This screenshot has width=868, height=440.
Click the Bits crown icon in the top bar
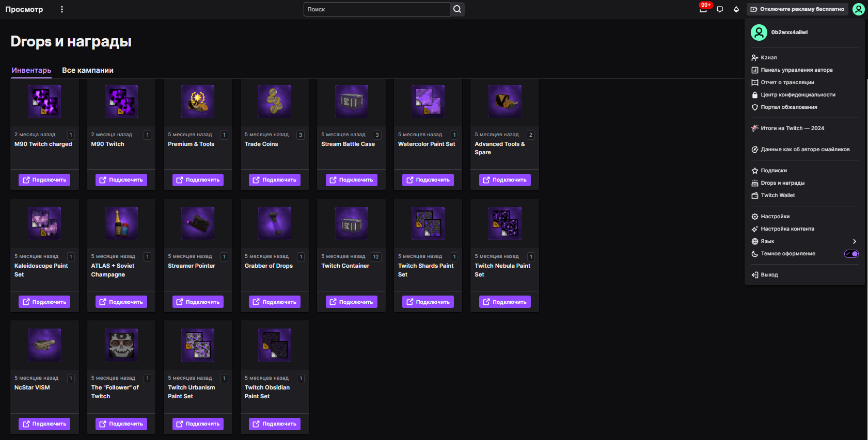point(736,9)
